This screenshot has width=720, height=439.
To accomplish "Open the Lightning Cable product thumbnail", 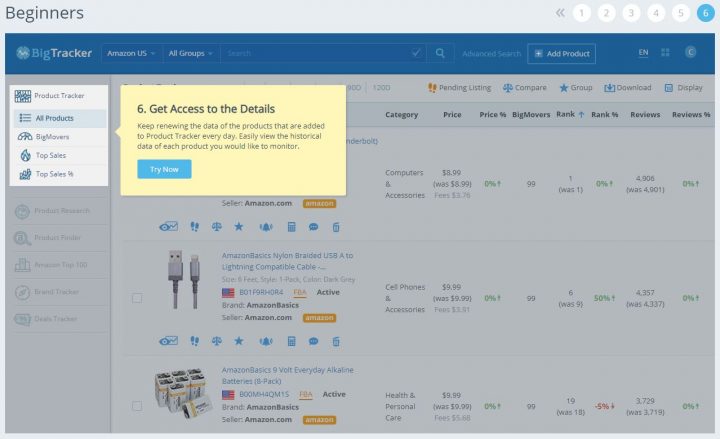I will tap(184, 279).
